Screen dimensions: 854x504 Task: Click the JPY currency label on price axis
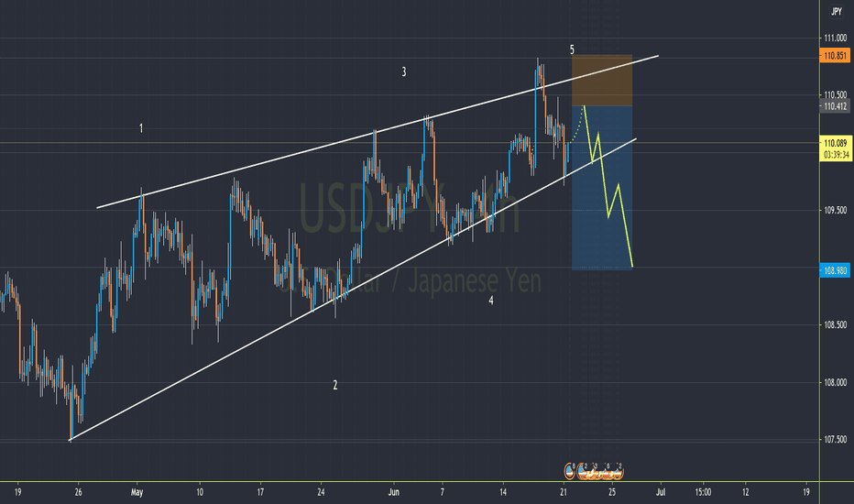[x=836, y=11]
